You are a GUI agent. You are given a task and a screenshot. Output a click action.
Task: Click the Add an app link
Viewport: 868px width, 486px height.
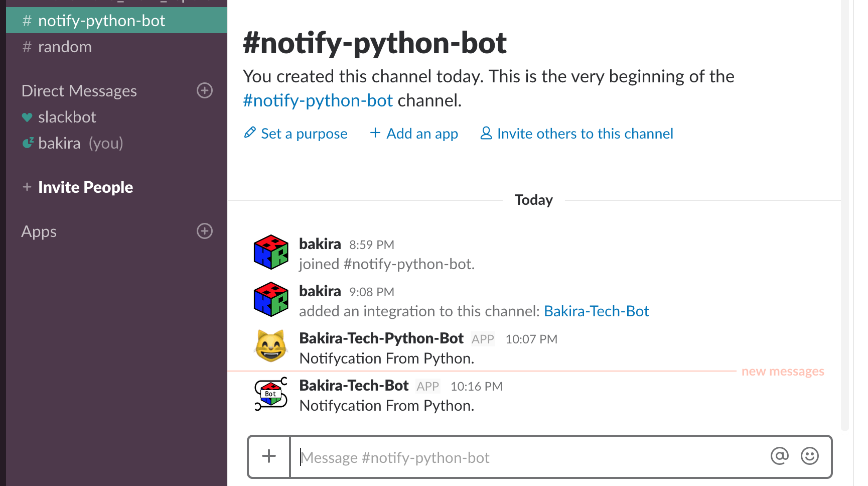pos(422,134)
